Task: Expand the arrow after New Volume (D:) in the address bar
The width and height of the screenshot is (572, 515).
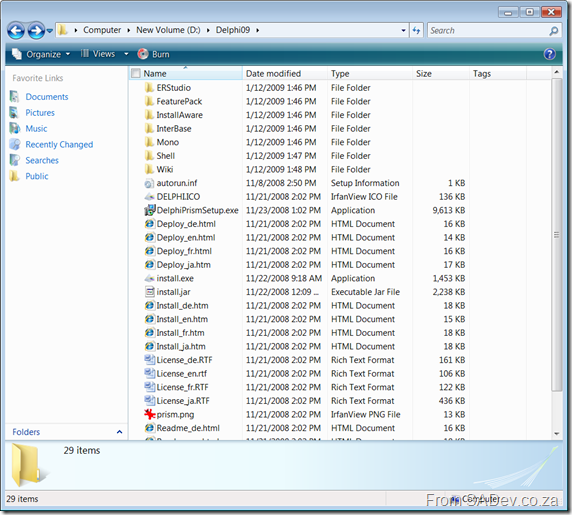Action: pos(208,30)
